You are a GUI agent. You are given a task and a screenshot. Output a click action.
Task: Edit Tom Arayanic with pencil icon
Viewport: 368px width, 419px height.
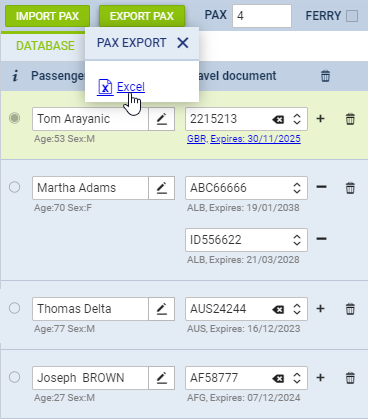tap(162, 119)
